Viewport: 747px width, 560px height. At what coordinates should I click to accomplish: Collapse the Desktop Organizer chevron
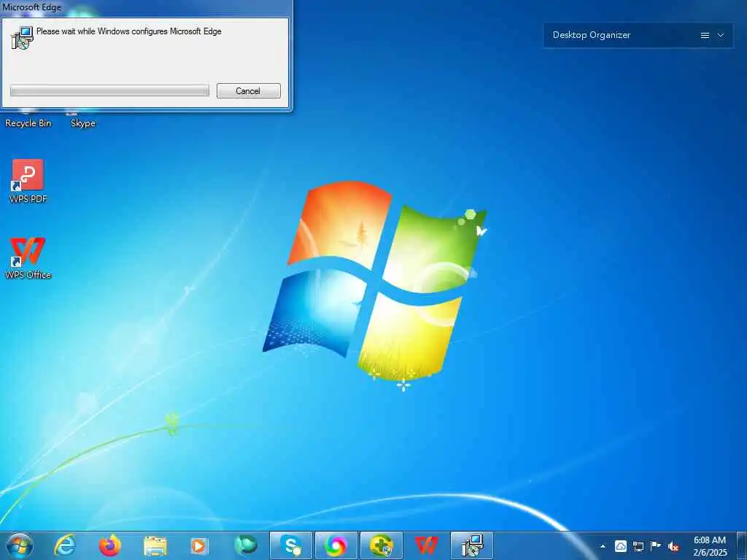(x=721, y=35)
